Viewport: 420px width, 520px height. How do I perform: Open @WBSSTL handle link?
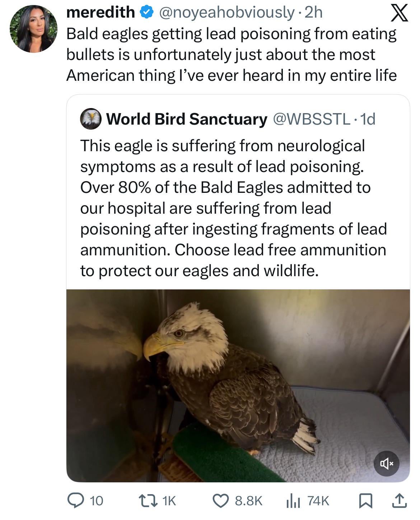point(312,119)
